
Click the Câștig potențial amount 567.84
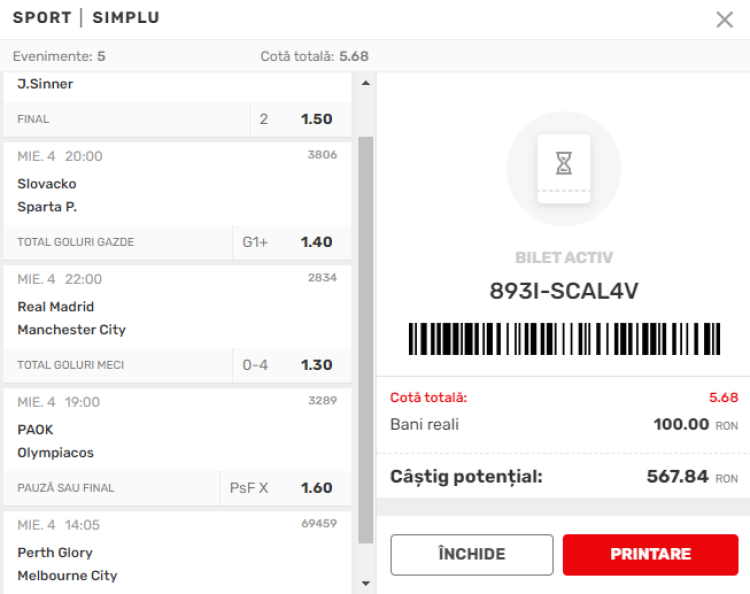pos(678,476)
